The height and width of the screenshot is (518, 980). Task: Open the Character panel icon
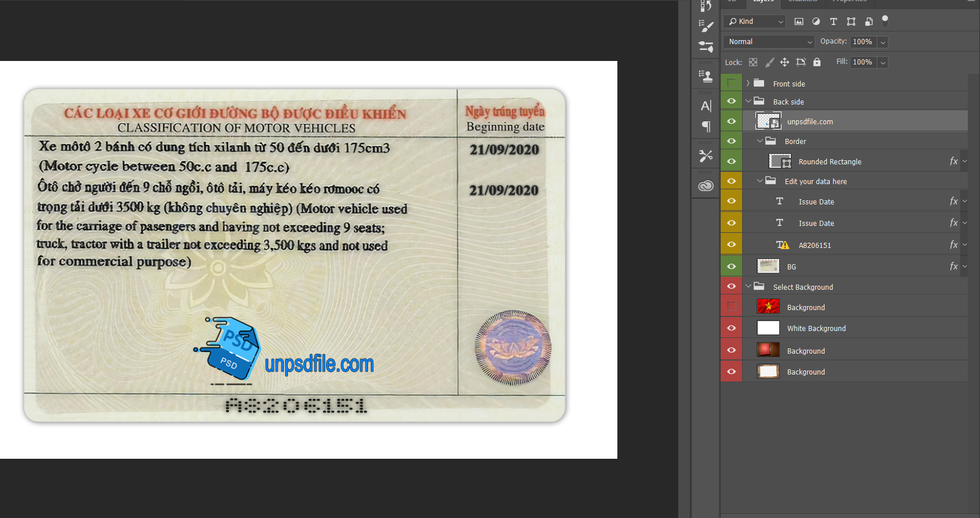[706, 106]
